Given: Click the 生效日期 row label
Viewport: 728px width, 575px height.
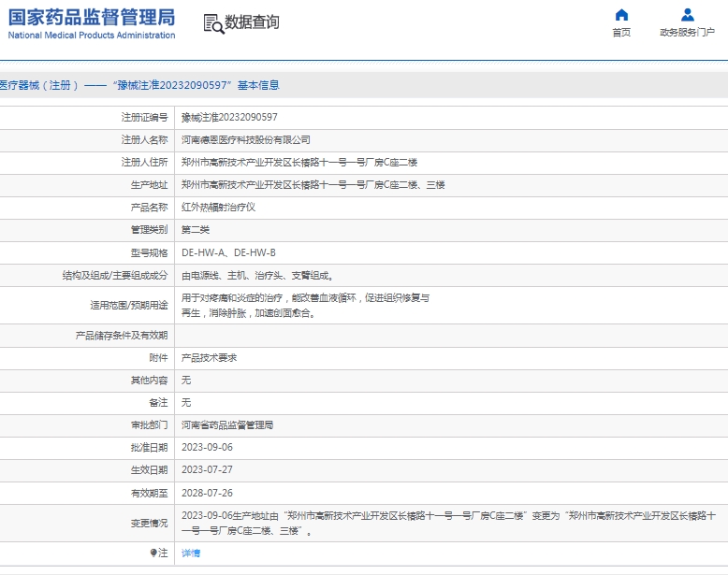Looking at the screenshot, I should coord(149,469).
